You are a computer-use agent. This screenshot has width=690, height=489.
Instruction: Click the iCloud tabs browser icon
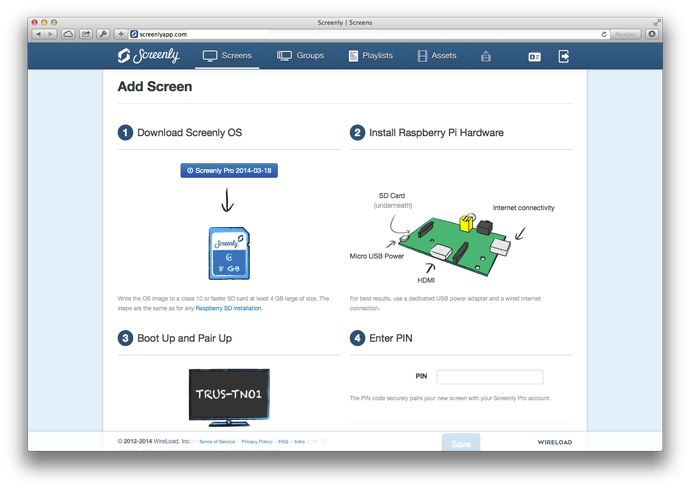click(68, 34)
